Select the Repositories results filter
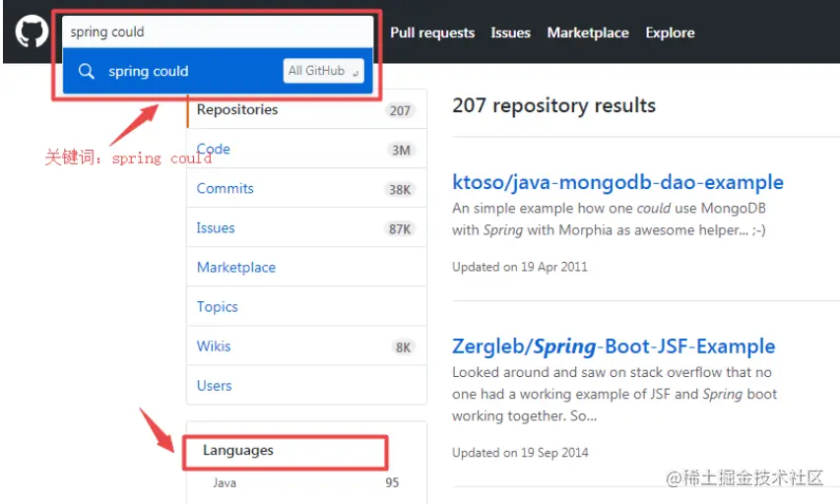Image resolution: width=840 pixels, height=504 pixels. point(237,110)
